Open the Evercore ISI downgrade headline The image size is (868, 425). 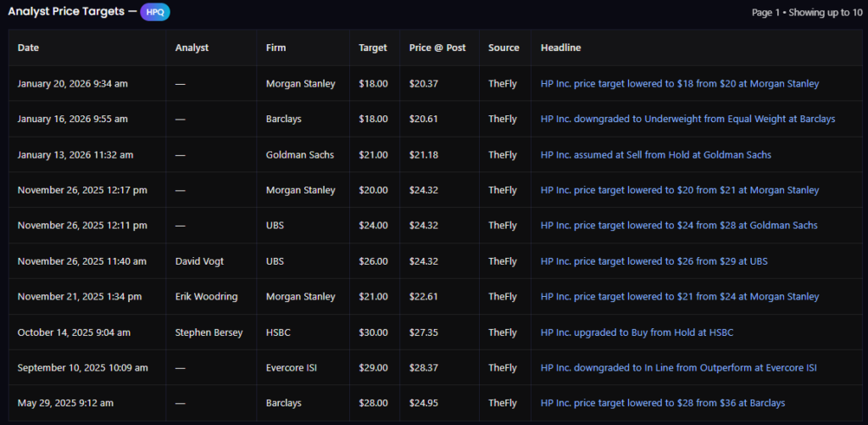click(678, 368)
